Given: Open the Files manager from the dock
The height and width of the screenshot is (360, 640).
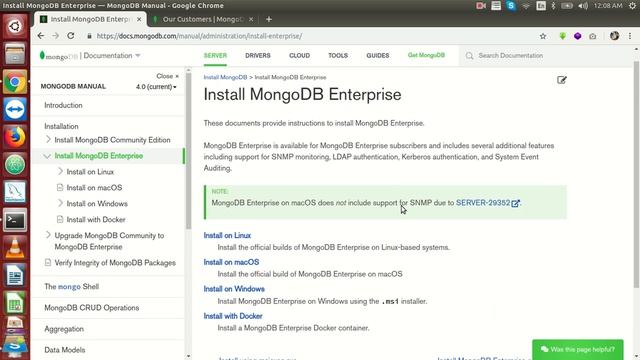Looking at the screenshot, I should [15, 54].
